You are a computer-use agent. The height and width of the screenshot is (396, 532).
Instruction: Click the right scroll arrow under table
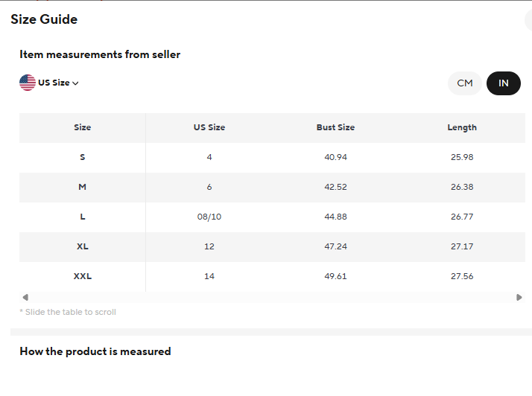[519, 297]
